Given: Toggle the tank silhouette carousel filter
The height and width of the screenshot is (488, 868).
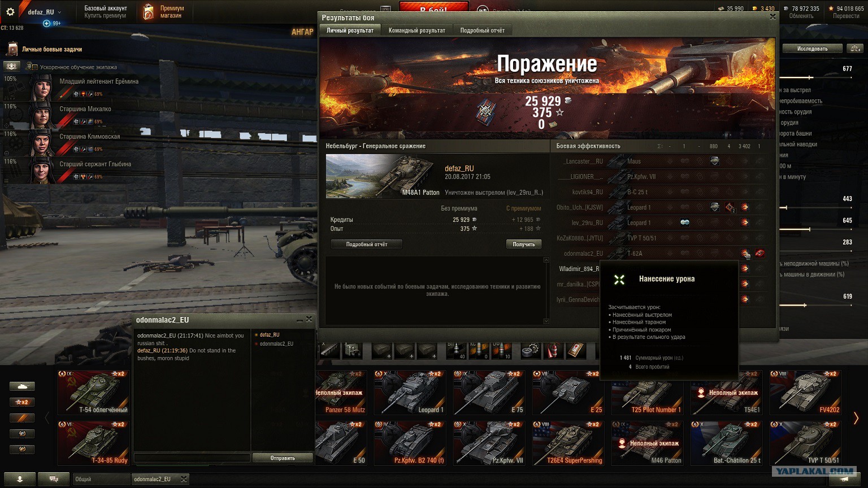Looking at the screenshot, I should pyautogui.click(x=22, y=386).
